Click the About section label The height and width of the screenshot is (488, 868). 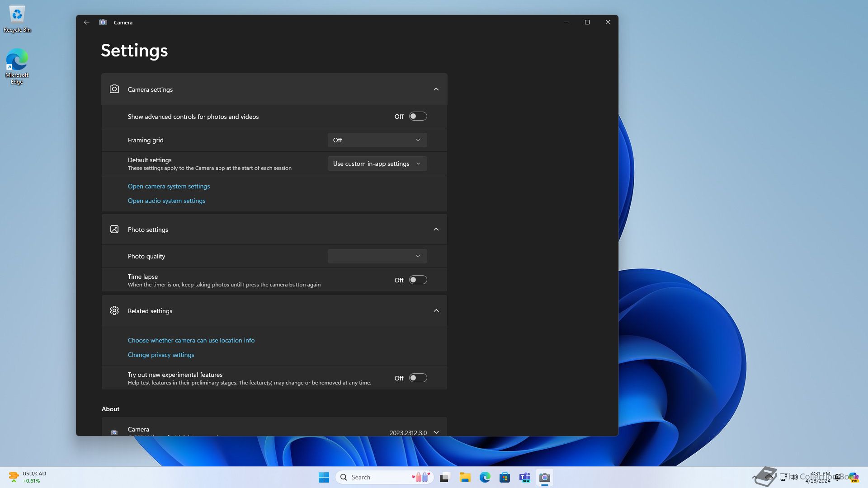click(x=110, y=409)
